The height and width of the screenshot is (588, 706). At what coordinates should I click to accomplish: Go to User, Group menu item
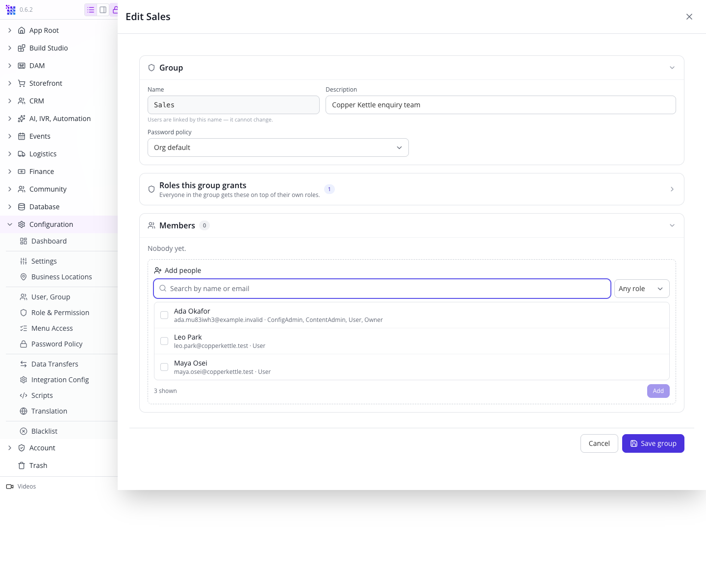point(50,297)
